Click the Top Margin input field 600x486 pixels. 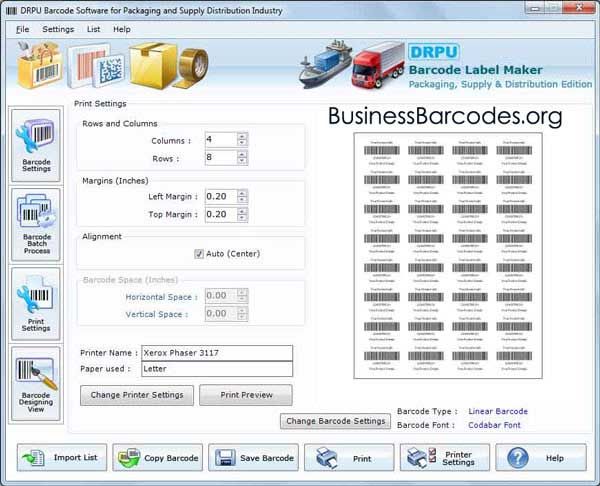(219, 215)
